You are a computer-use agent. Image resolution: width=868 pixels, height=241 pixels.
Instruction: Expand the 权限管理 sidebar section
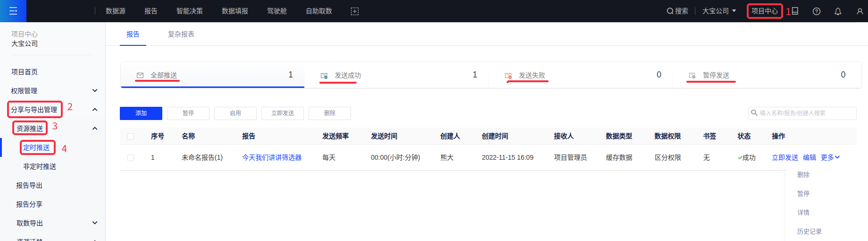[95, 91]
